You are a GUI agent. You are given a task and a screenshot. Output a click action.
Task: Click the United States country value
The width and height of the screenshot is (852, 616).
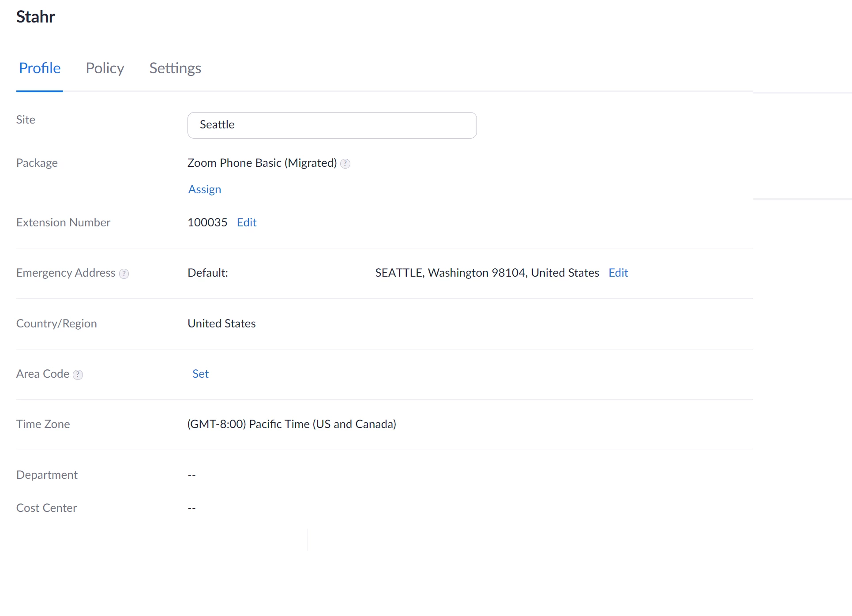221,323
